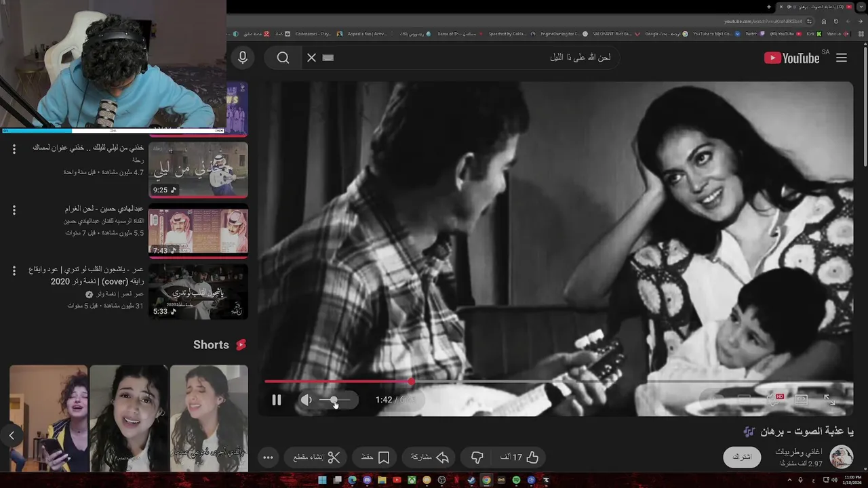Adjust the player volume slider
Screen dimensions: 868x488
[x=334, y=400]
